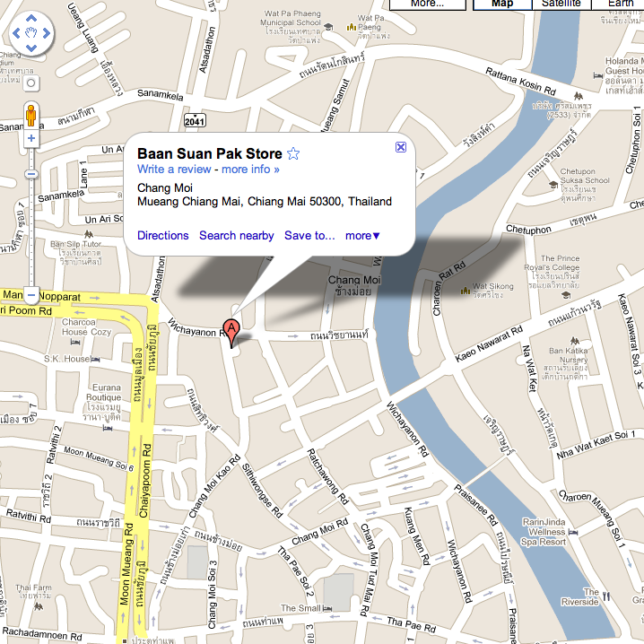Pan the map down with the arrow control
Viewport: 644px width, 644px height.
tap(31, 48)
